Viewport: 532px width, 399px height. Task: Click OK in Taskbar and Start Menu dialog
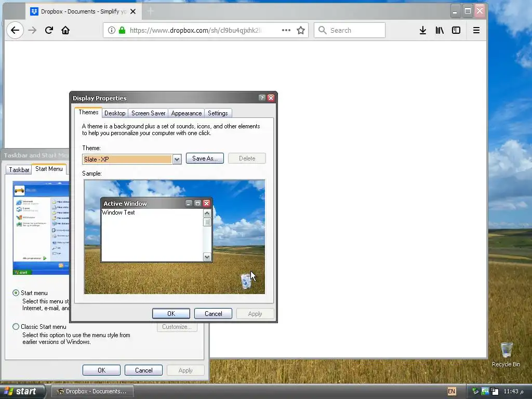coord(101,370)
